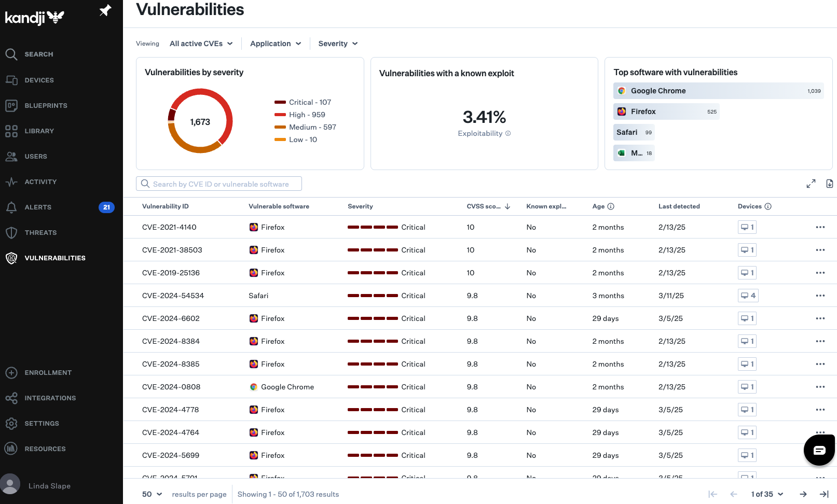Image resolution: width=837 pixels, height=504 pixels.
Task: Jump to last page arrow
Action: pyautogui.click(x=824, y=494)
